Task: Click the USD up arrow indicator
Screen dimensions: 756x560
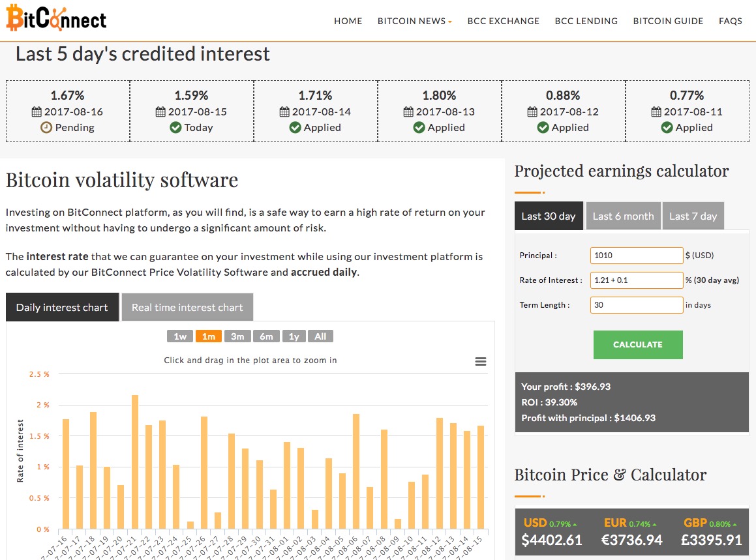Action: pos(575,524)
